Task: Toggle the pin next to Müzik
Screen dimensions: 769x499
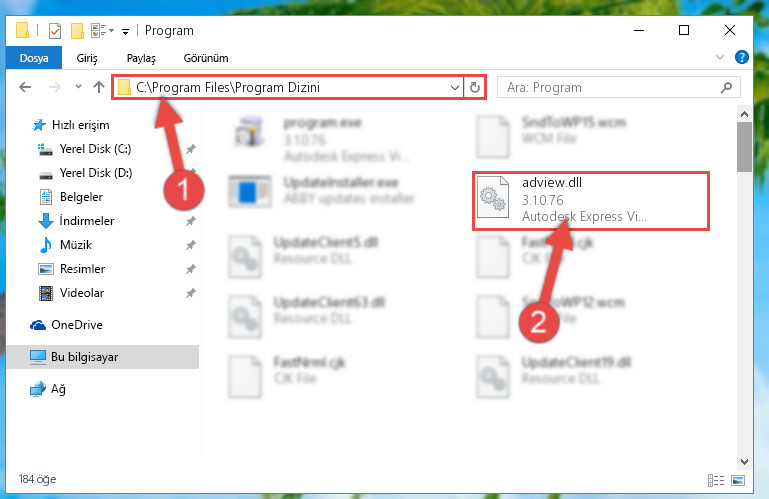Action: click(x=191, y=245)
